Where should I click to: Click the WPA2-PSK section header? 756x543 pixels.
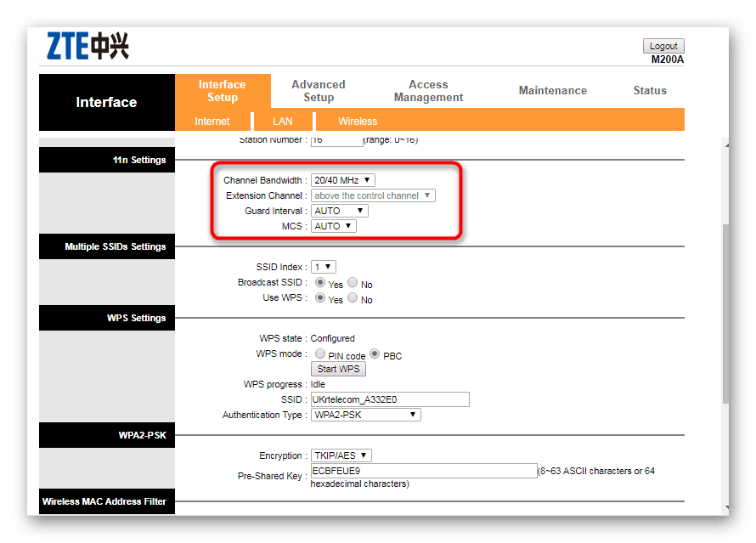coord(107,435)
